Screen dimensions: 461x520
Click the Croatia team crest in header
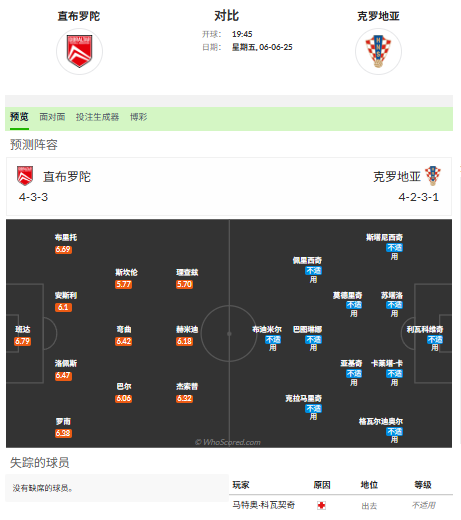(378, 51)
